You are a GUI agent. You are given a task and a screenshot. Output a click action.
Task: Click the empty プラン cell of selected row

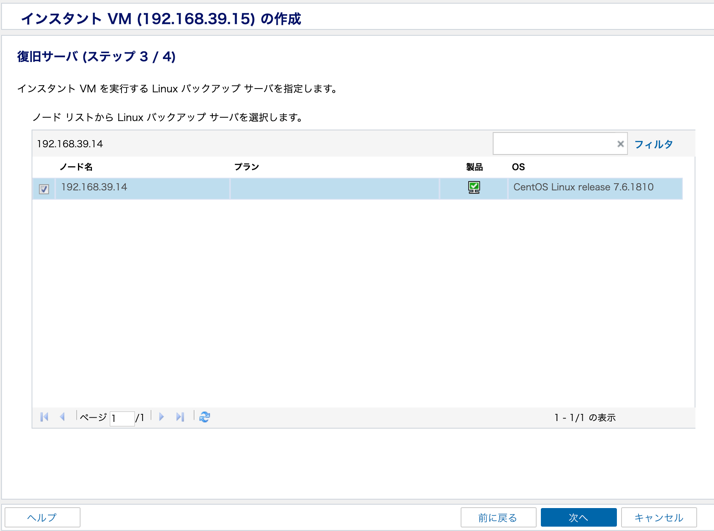pos(335,188)
